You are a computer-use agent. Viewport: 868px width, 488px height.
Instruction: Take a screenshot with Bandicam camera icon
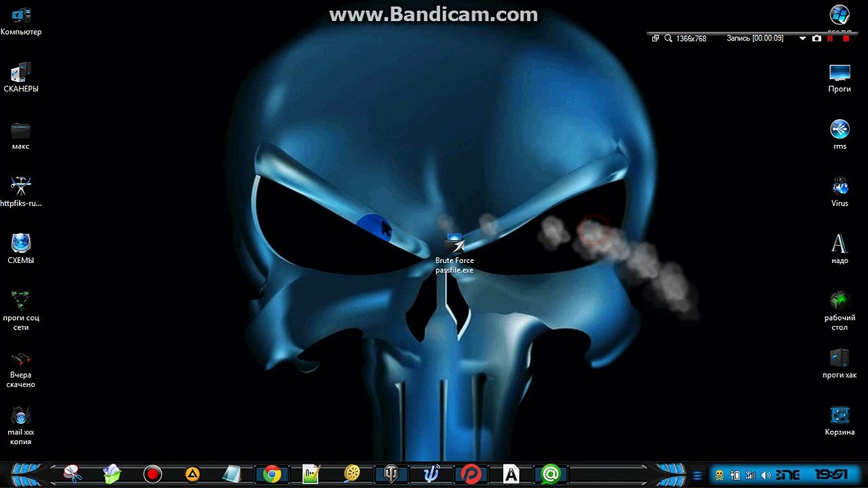(816, 39)
